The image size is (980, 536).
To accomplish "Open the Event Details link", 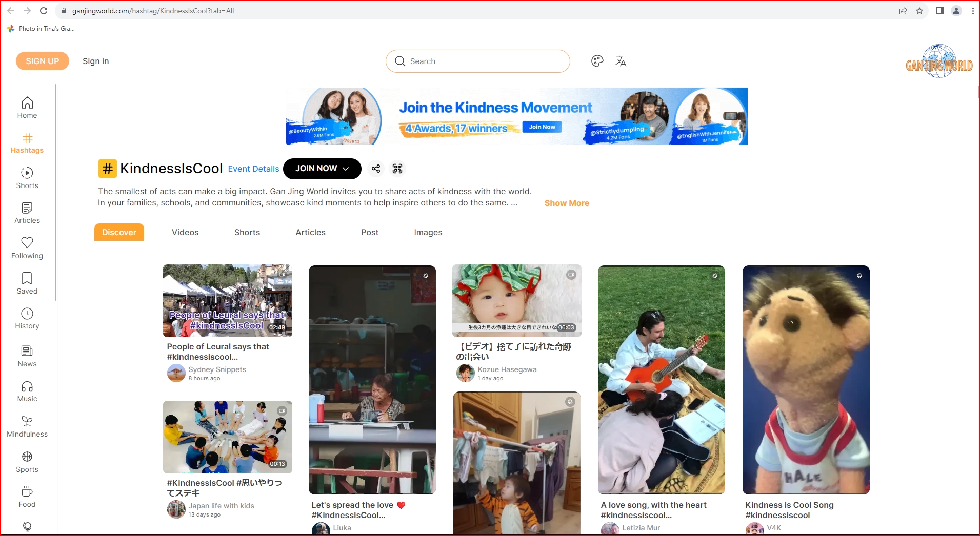I will [x=253, y=169].
